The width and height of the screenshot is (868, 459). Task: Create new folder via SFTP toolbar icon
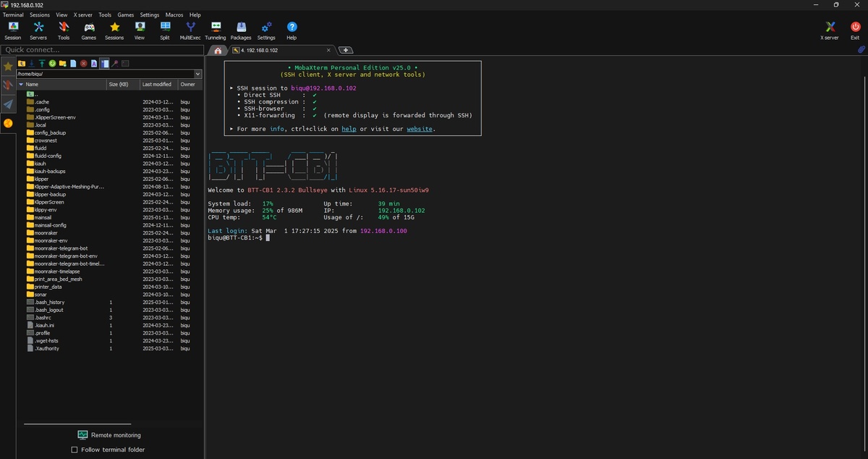(63, 64)
